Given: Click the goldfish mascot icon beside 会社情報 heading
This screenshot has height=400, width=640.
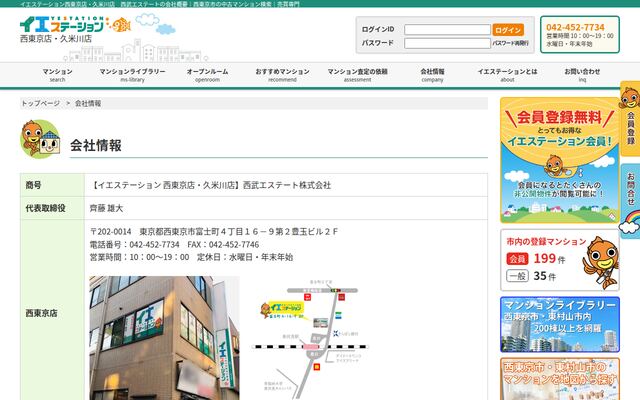Looking at the screenshot, I should 40,139.
